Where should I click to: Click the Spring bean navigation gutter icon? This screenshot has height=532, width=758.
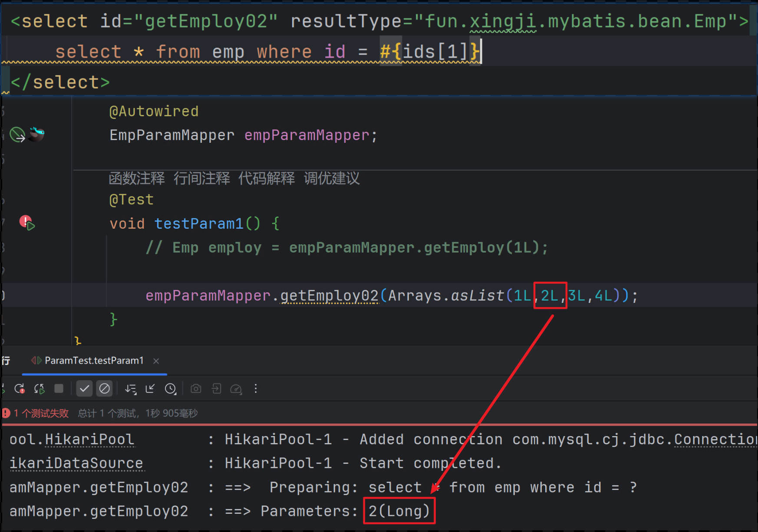17,135
